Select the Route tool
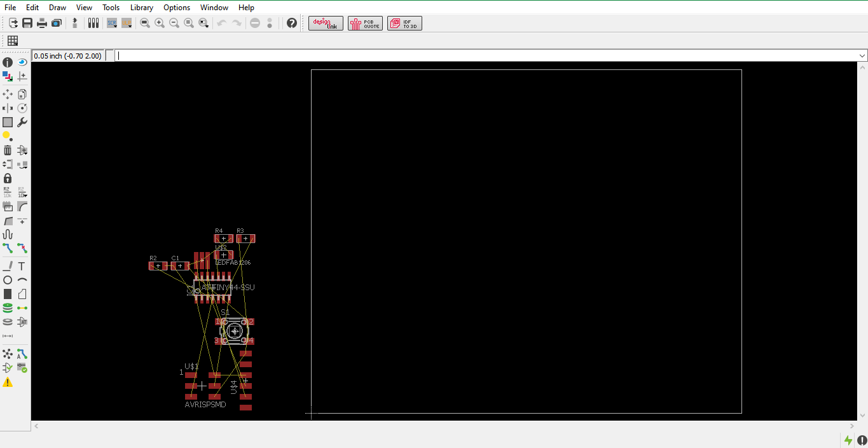Viewport: 868px width, 448px height. click(8, 248)
